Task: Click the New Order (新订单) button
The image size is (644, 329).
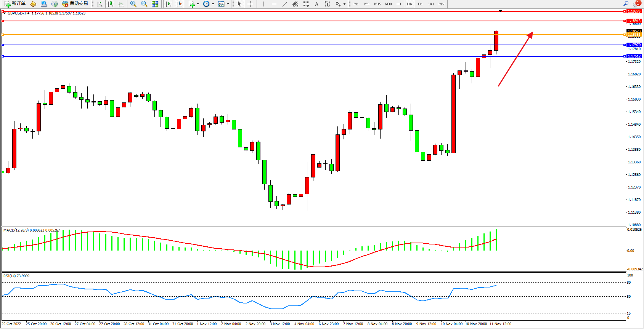Action: [x=15, y=4]
